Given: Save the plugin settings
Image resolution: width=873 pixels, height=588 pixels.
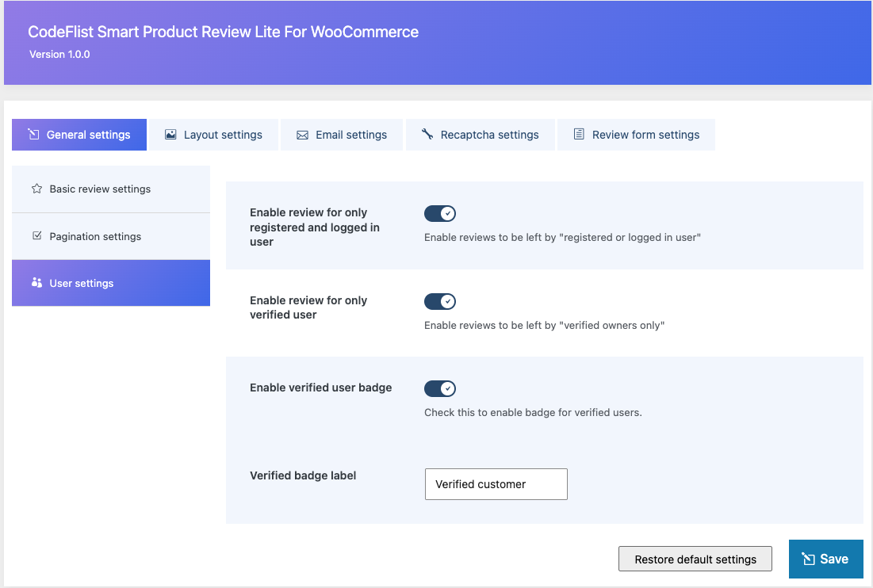Looking at the screenshot, I should [826, 559].
